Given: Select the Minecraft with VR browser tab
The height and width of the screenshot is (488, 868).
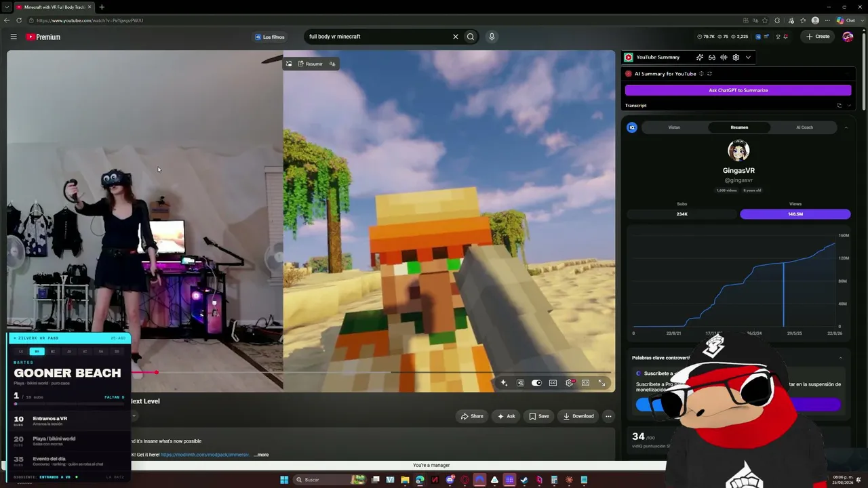Looking at the screenshot, I should pos(54,7).
